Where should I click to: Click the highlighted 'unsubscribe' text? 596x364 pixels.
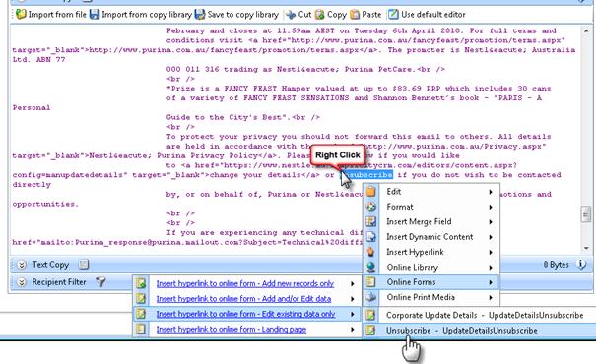pyautogui.click(x=366, y=175)
